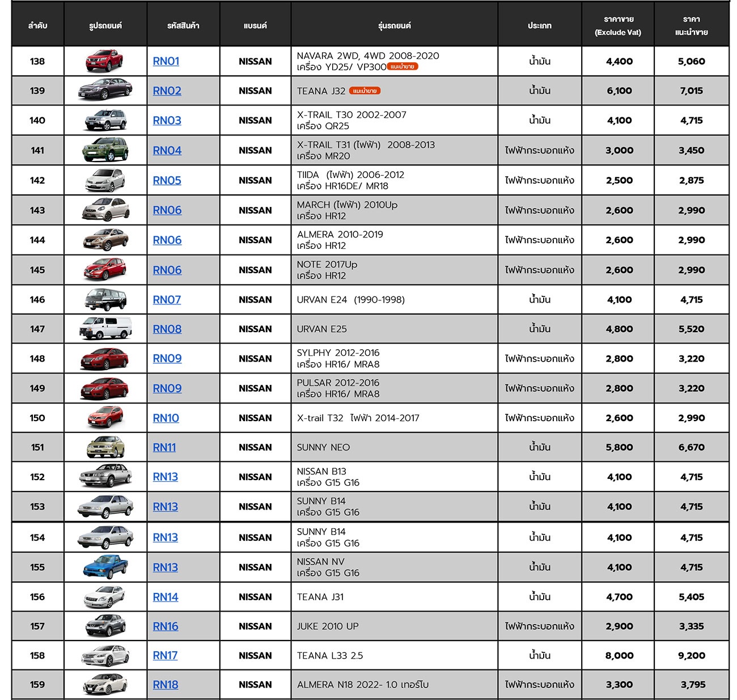Click the รหัสสินค้า column header
Screen dimensions: 737x700
tap(183, 26)
